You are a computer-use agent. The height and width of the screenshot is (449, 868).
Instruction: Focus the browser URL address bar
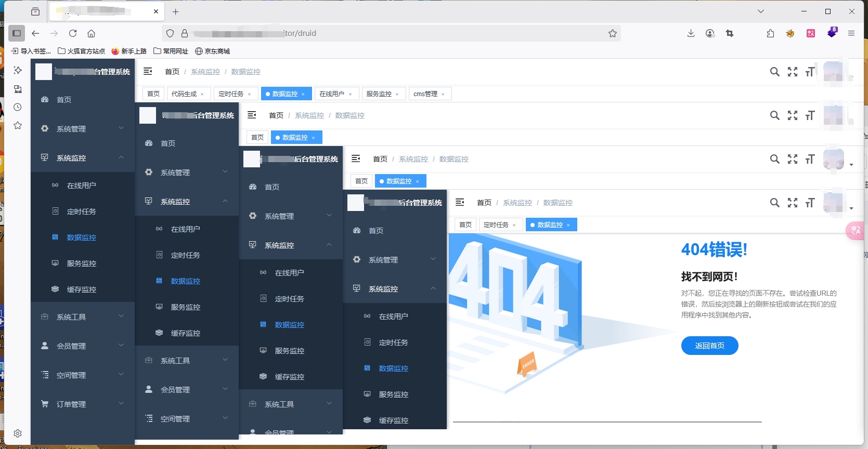(395, 33)
